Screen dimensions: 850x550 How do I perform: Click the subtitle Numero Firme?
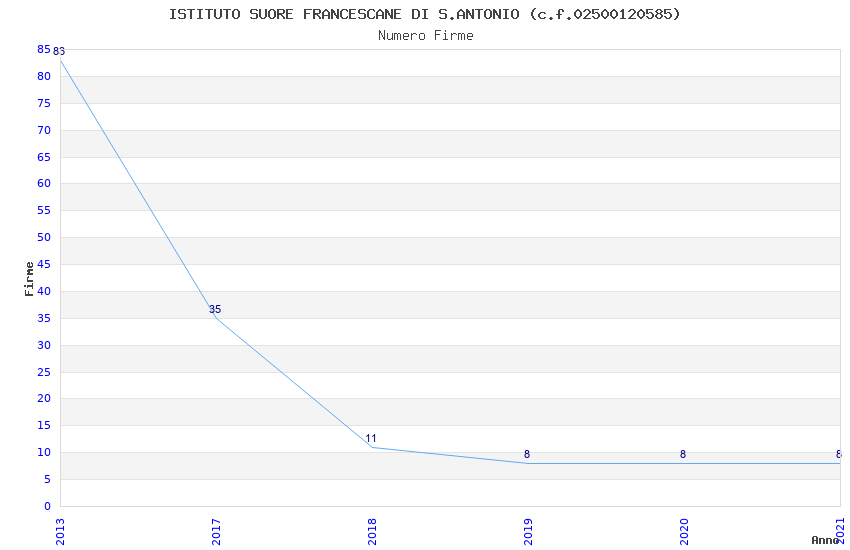426,36
